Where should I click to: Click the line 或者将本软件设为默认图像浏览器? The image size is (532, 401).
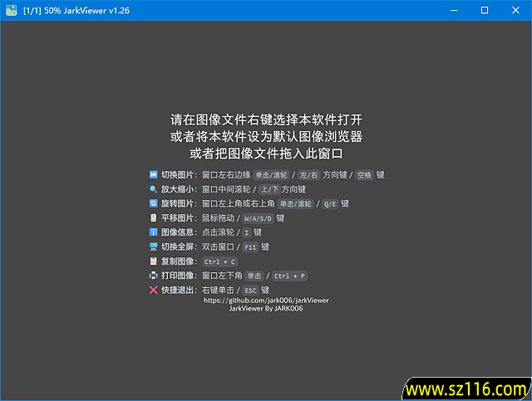(x=266, y=137)
